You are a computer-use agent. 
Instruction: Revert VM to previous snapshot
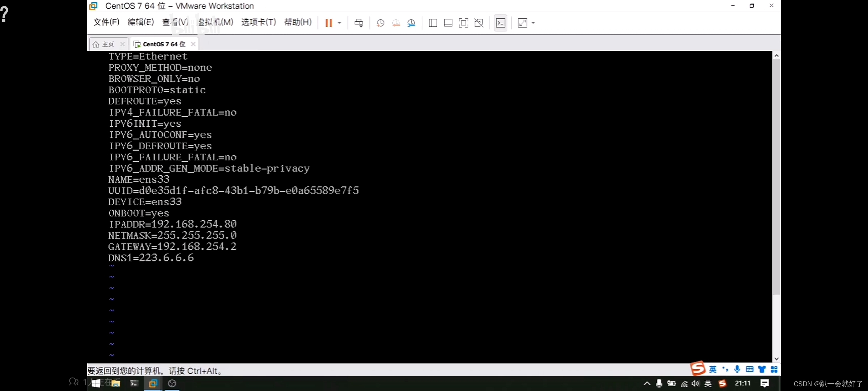pos(396,23)
